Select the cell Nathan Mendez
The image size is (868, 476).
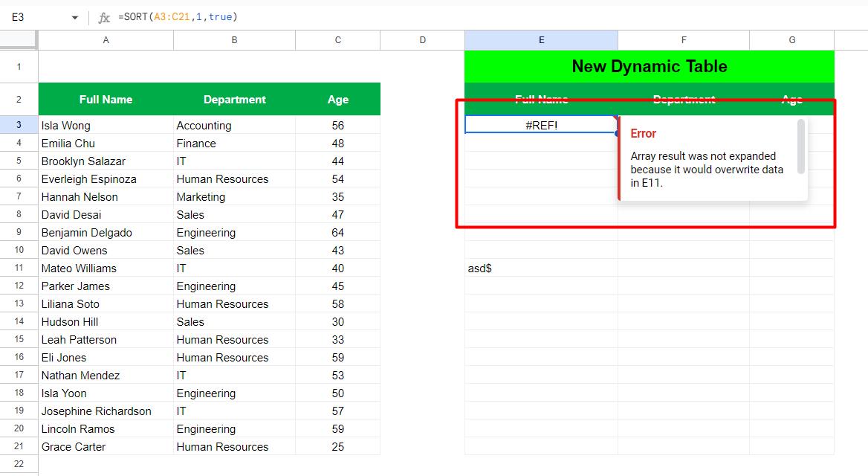tap(106, 375)
